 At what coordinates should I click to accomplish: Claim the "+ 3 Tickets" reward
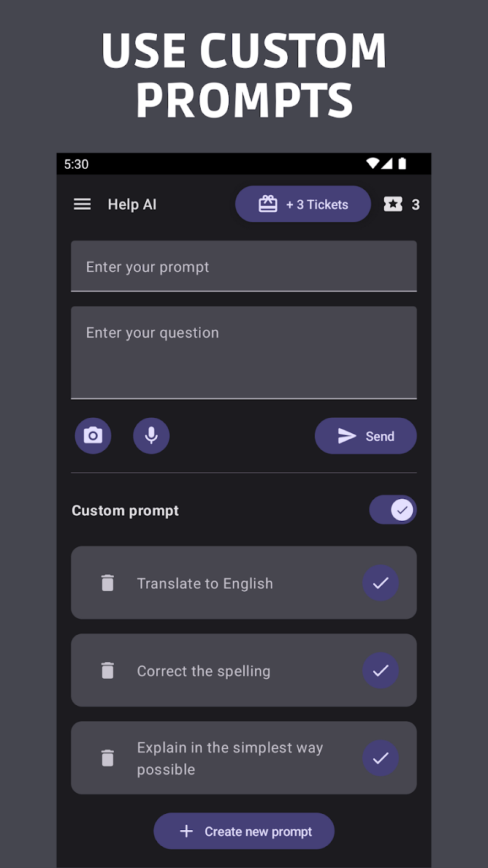click(302, 204)
